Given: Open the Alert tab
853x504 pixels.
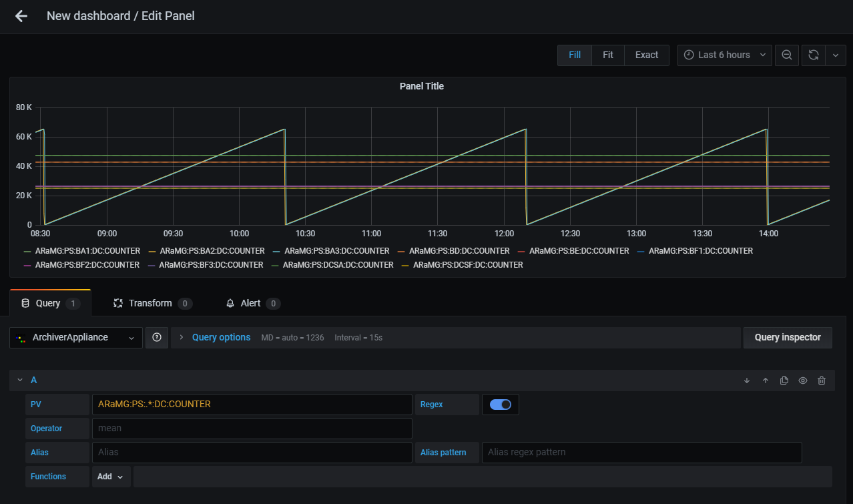Looking at the screenshot, I should (x=251, y=304).
